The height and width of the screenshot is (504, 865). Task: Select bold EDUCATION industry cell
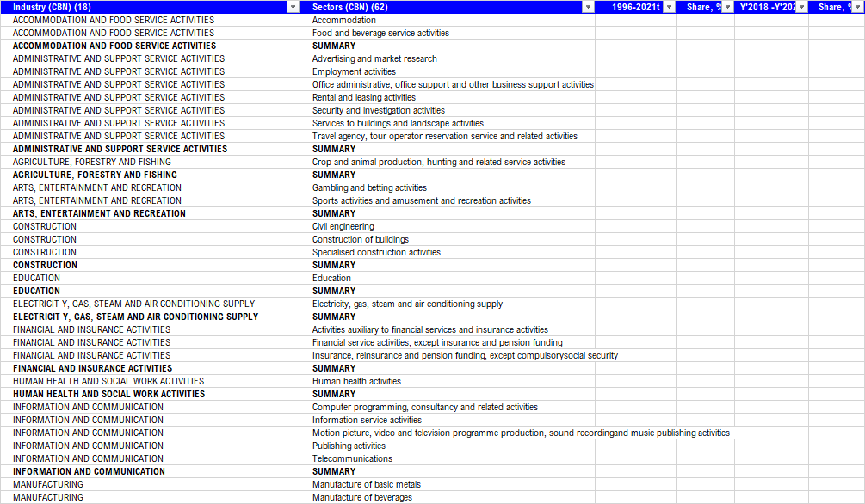pos(150,292)
